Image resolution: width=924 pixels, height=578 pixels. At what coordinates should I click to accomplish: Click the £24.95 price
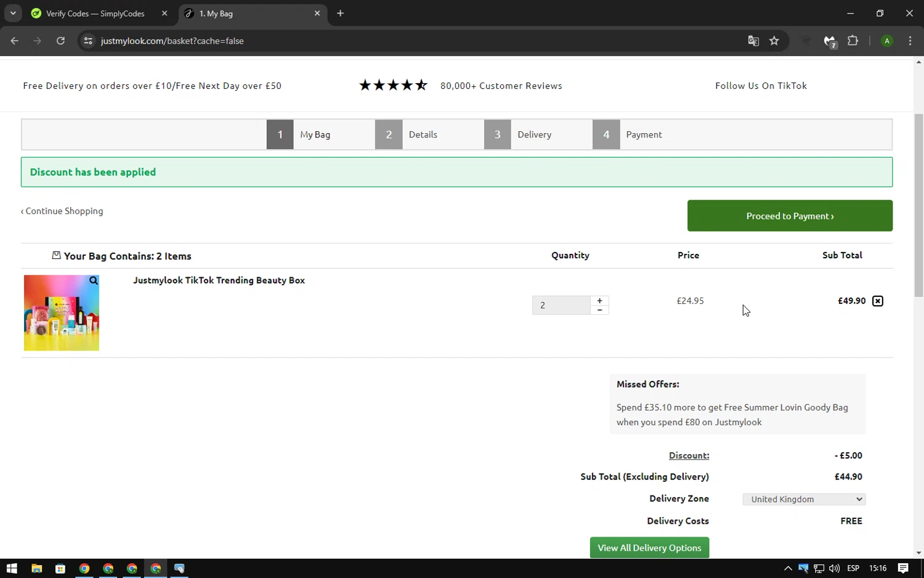click(690, 301)
